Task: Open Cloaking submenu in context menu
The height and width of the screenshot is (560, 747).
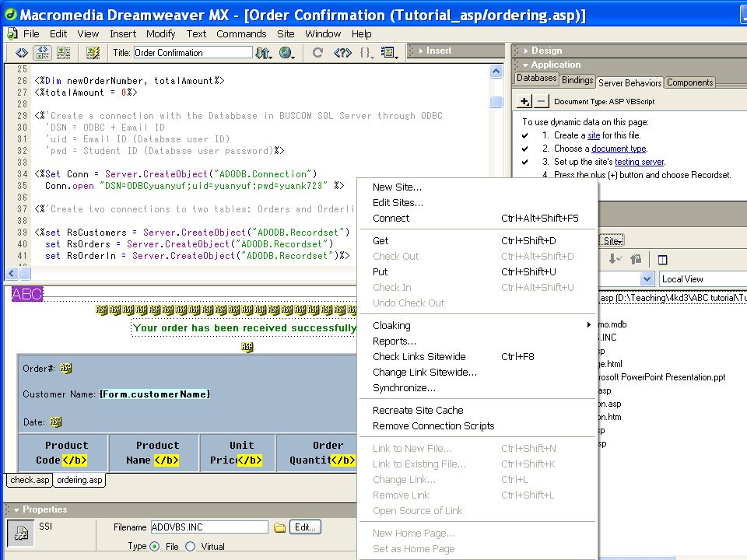Action: click(477, 325)
